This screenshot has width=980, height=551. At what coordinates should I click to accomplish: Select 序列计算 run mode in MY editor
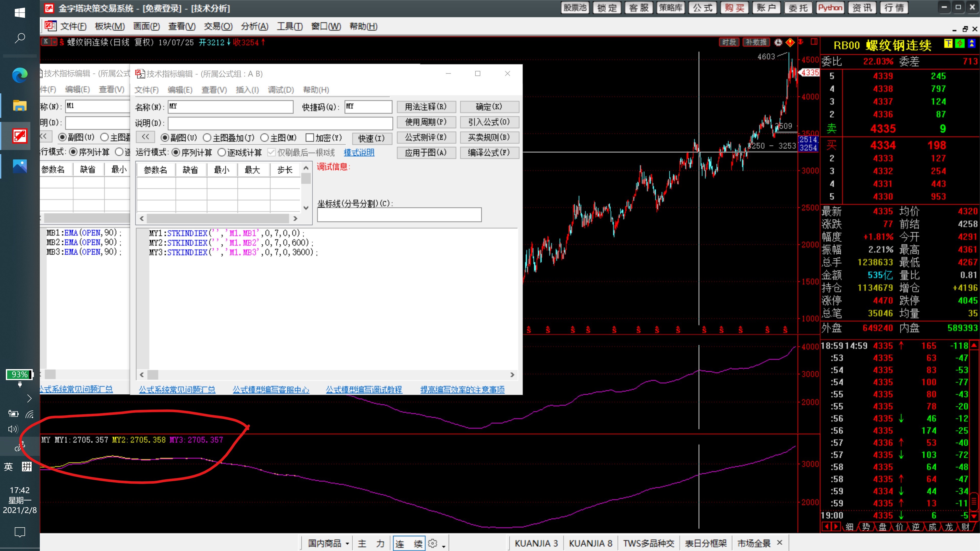click(x=176, y=153)
